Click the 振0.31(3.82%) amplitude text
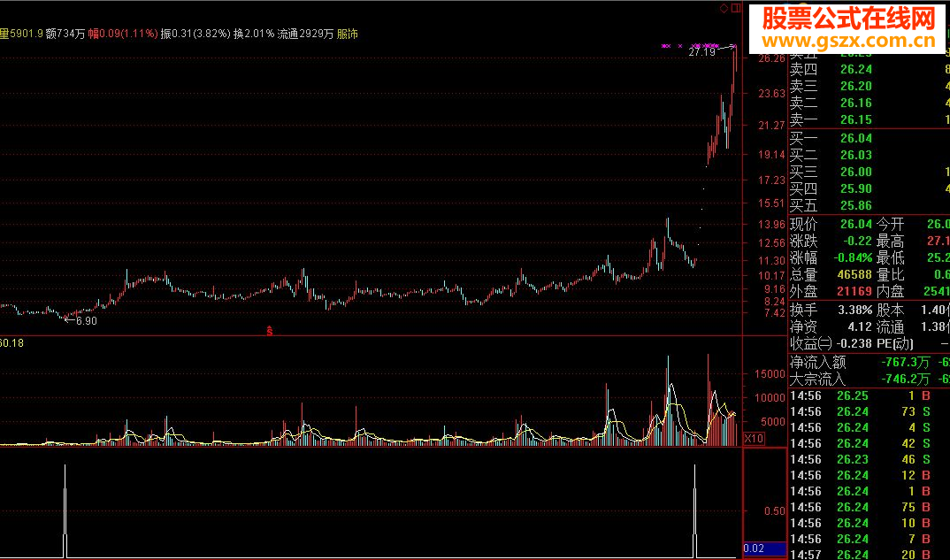 click(195, 34)
